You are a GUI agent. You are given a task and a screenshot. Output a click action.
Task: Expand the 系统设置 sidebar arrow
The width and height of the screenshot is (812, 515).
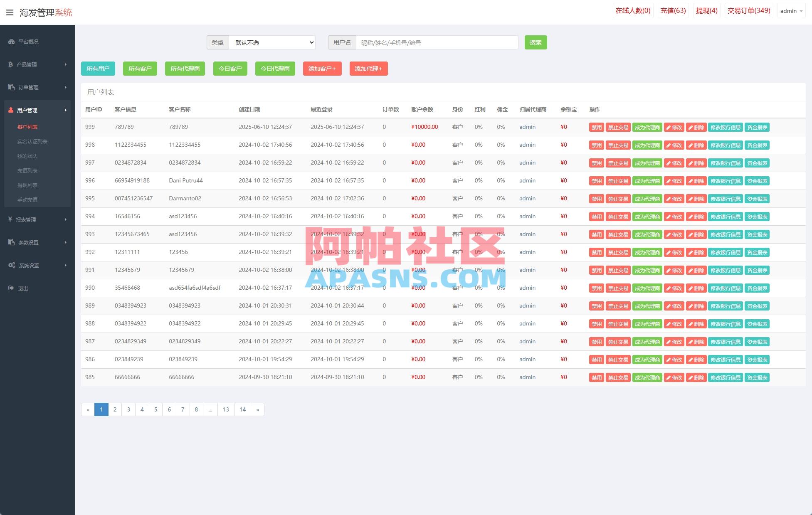(66, 265)
